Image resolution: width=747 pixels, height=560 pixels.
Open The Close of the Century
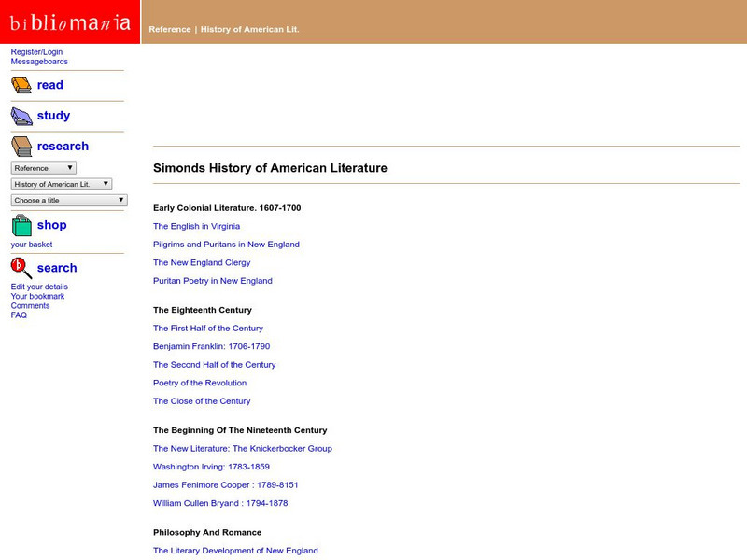pyautogui.click(x=202, y=401)
